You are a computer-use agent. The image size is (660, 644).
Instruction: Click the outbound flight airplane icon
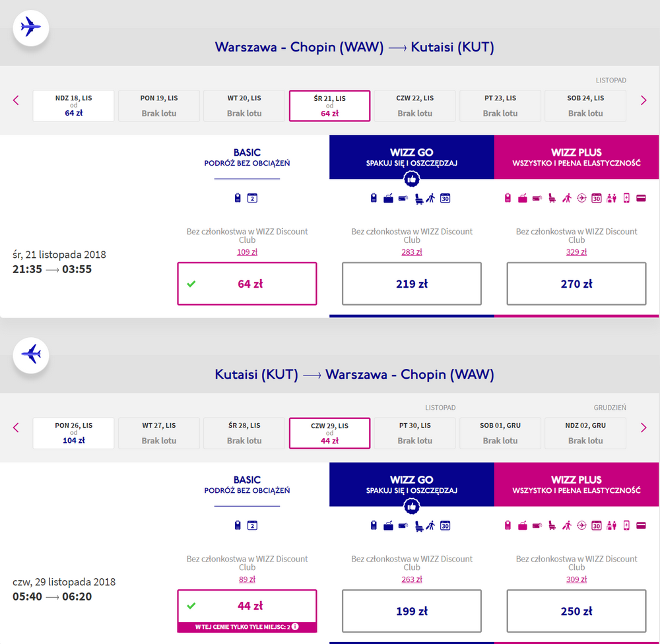click(x=31, y=28)
